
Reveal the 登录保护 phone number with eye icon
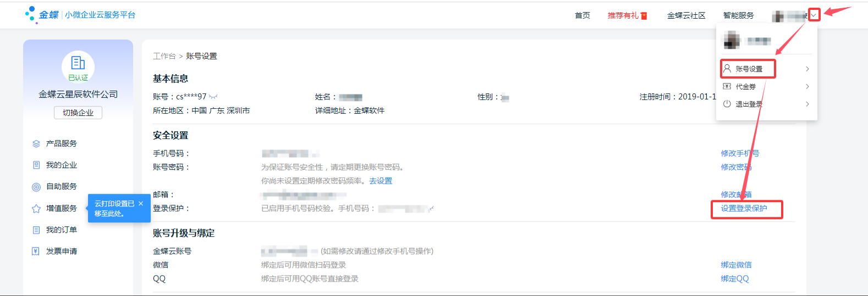tap(431, 209)
